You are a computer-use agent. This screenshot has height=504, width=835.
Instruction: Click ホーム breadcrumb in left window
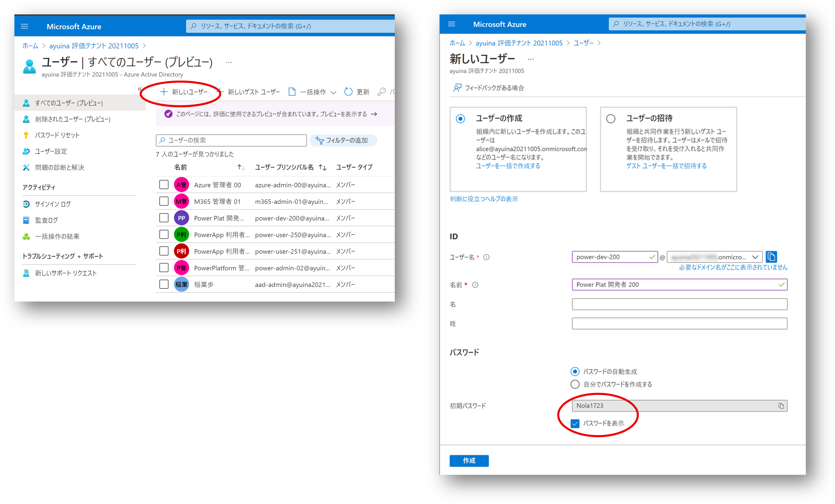[x=30, y=46]
